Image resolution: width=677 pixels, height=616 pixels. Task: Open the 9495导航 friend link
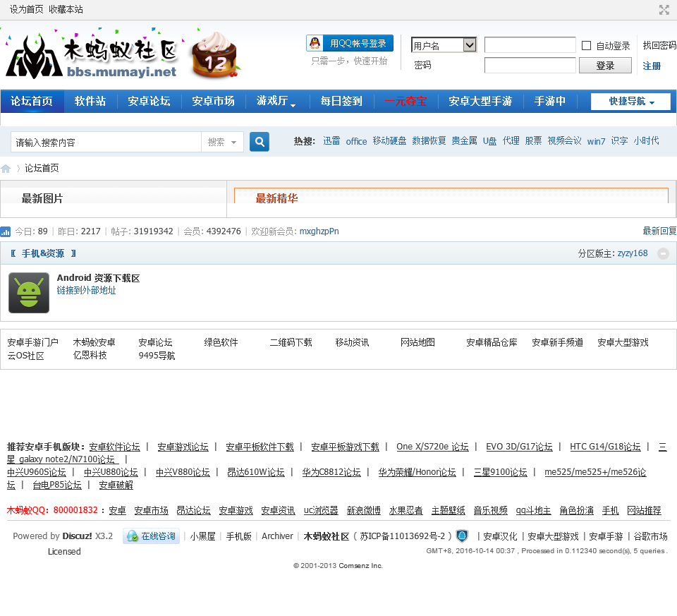(x=157, y=356)
